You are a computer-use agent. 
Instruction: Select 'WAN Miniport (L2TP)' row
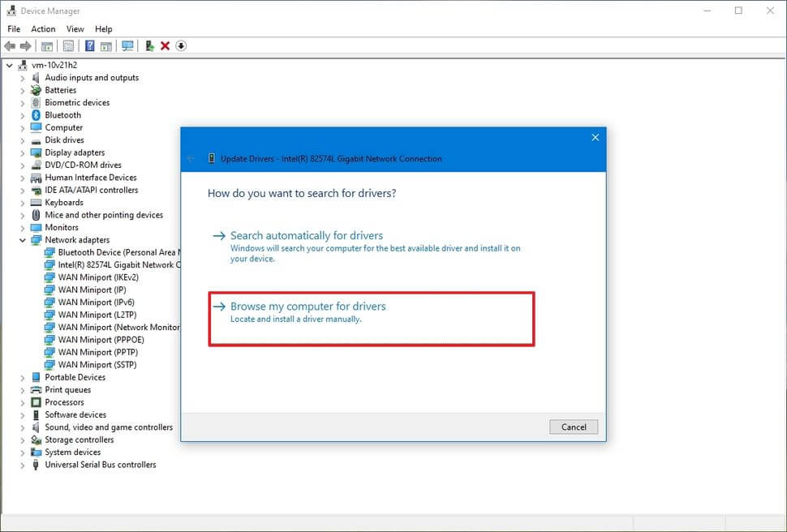tap(90, 315)
